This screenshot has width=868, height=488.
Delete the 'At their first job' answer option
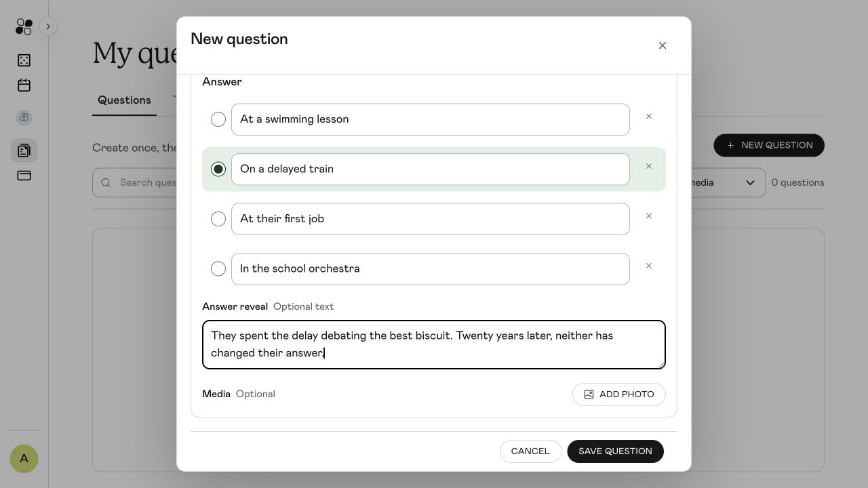[x=649, y=216]
